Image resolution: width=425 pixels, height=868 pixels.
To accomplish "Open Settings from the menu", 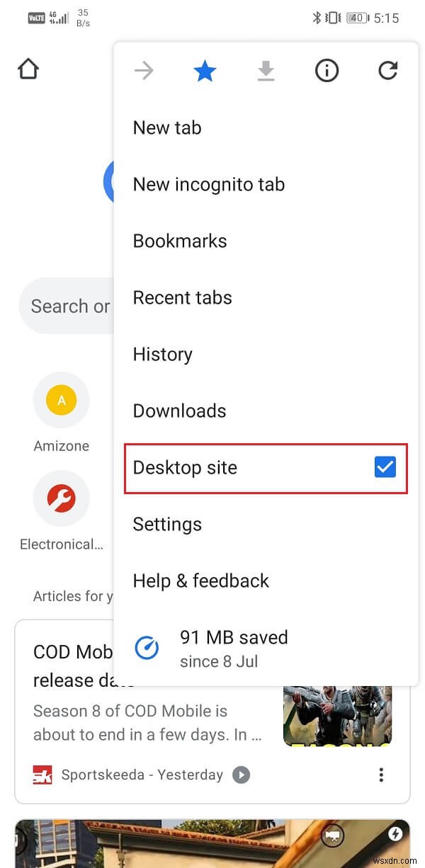I will (x=168, y=525).
